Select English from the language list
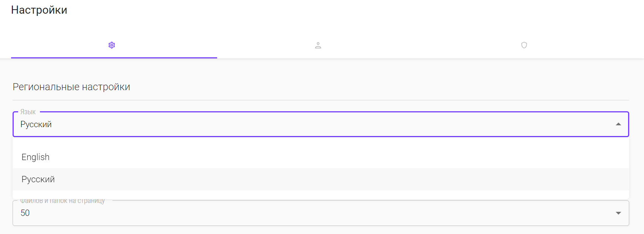This screenshot has width=644, height=234. point(36,157)
